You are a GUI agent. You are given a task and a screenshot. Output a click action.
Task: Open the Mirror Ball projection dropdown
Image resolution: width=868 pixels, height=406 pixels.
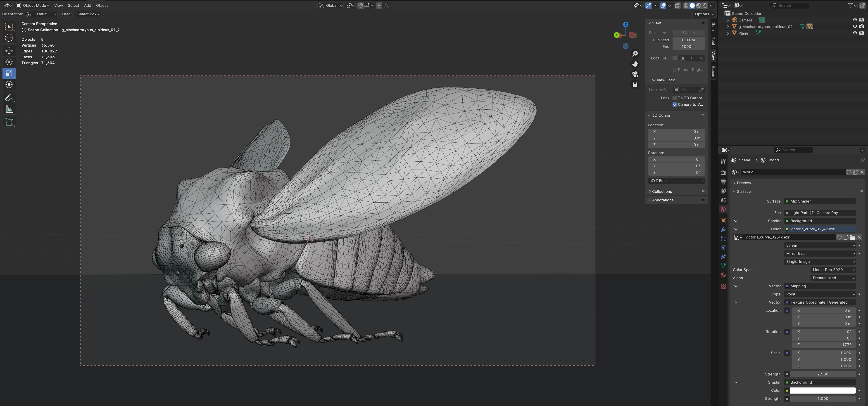click(x=820, y=253)
